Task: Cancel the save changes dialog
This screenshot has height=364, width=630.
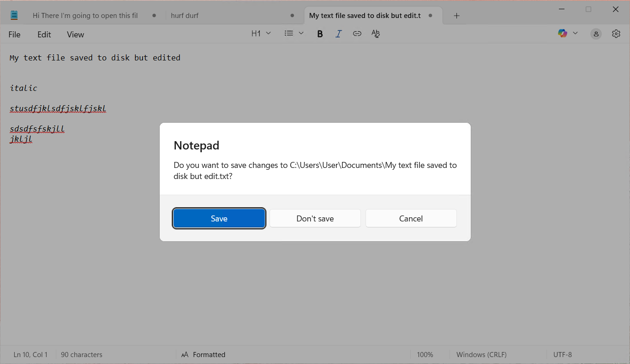Action: click(411, 219)
